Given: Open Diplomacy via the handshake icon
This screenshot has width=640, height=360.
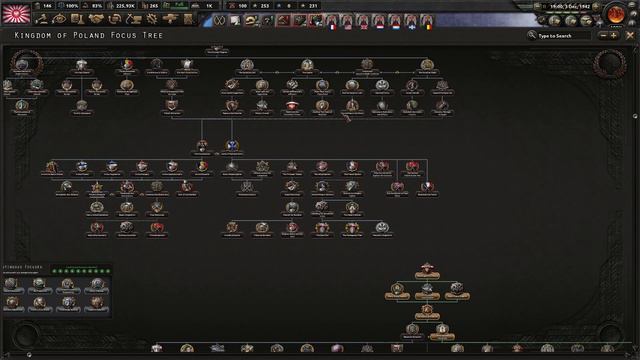Looking at the screenshot, I should pos(96,19).
